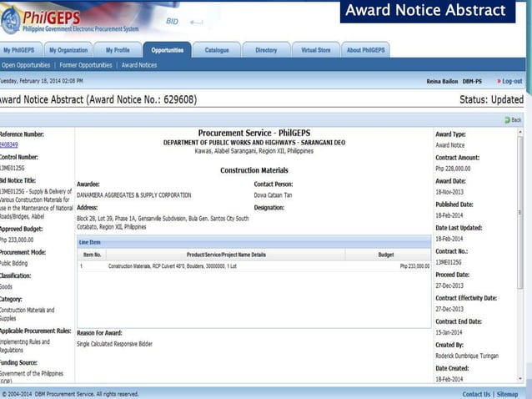The height and width of the screenshot is (399, 532).
Task: Click the Contact Us footer link
Action: coord(476,394)
